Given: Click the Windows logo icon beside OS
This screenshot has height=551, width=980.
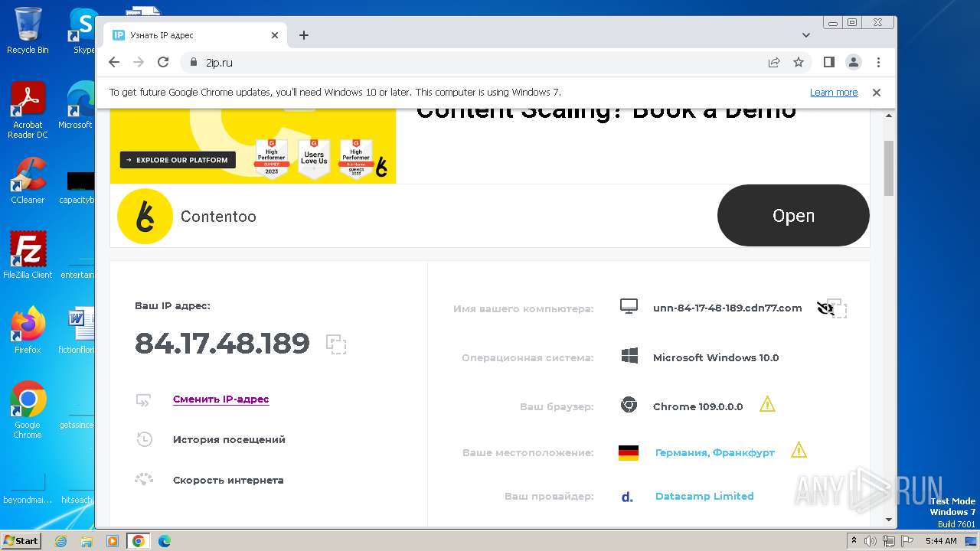Looking at the screenshot, I should coord(629,357).
